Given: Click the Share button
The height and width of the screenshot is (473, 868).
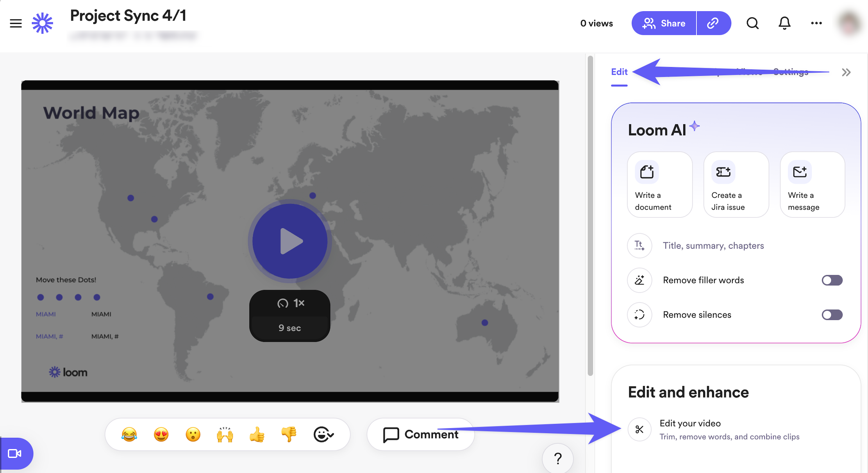Looking at the screenshot, I should click(x=663, y=23).
